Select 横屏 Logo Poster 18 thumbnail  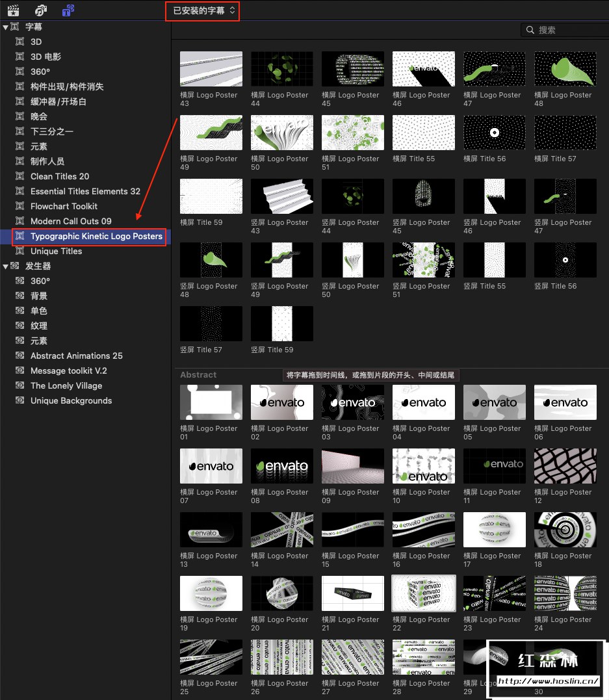coord(565,530)
